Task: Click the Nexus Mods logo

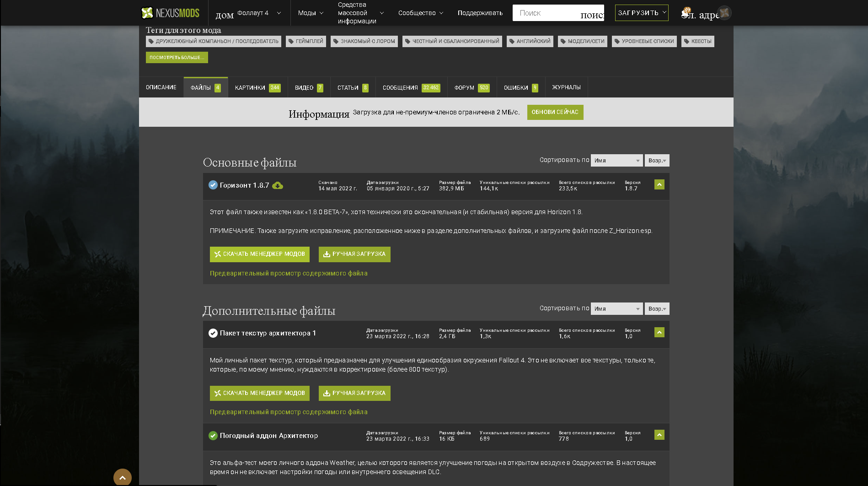Action: (x=170, y=13)
